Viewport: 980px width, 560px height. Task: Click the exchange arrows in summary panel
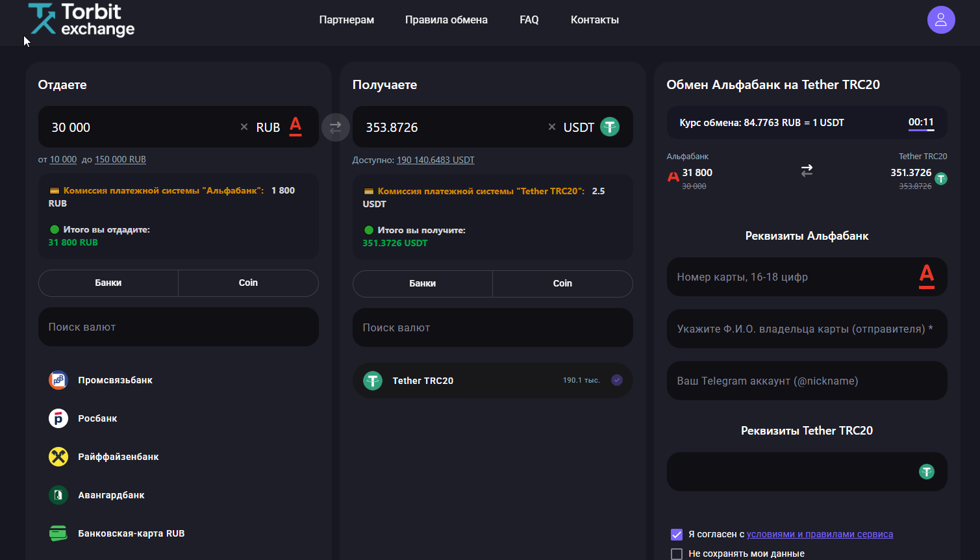click(807, 171)
